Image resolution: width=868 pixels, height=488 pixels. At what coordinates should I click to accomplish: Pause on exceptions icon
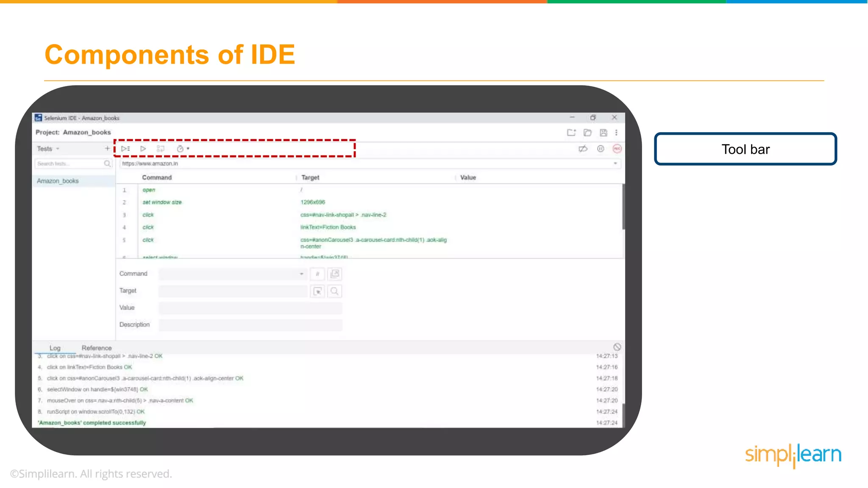601,149
